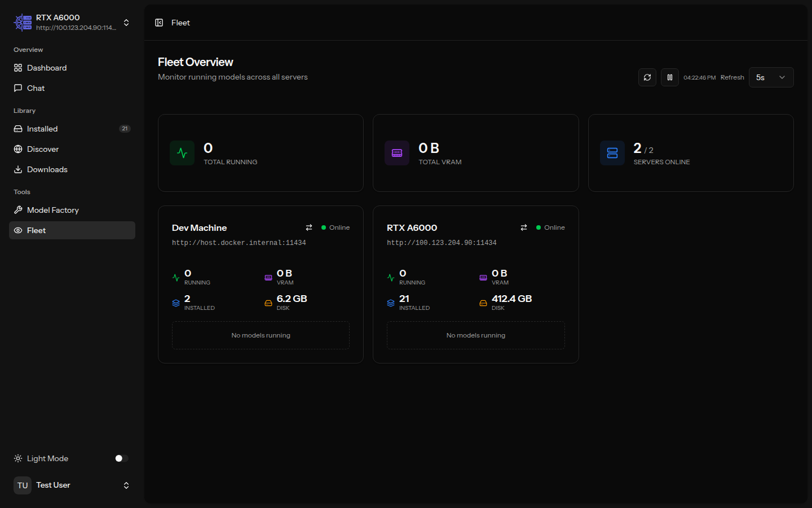This screenshot has width=812, height=508.
Task: Open Installed models from the Library section
Action: [x=42, y=129]
